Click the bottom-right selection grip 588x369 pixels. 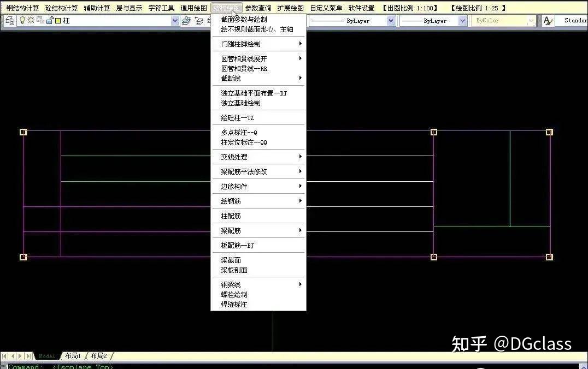click(x=549, y=257)
